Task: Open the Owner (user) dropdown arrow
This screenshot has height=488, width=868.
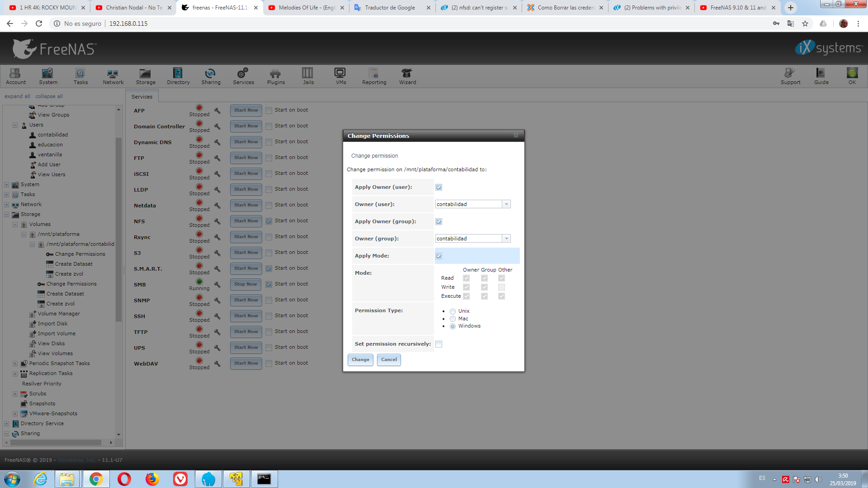Action: point(506,204)
